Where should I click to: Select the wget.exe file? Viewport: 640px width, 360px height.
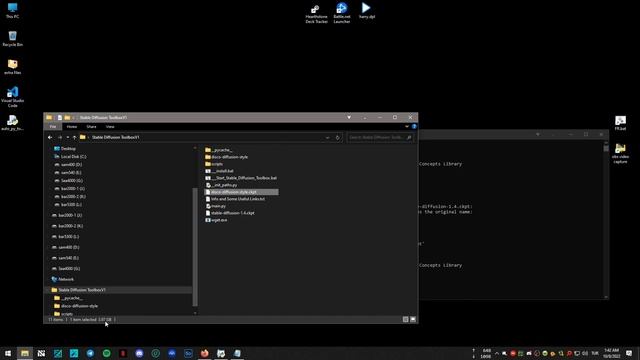point(216,220)
